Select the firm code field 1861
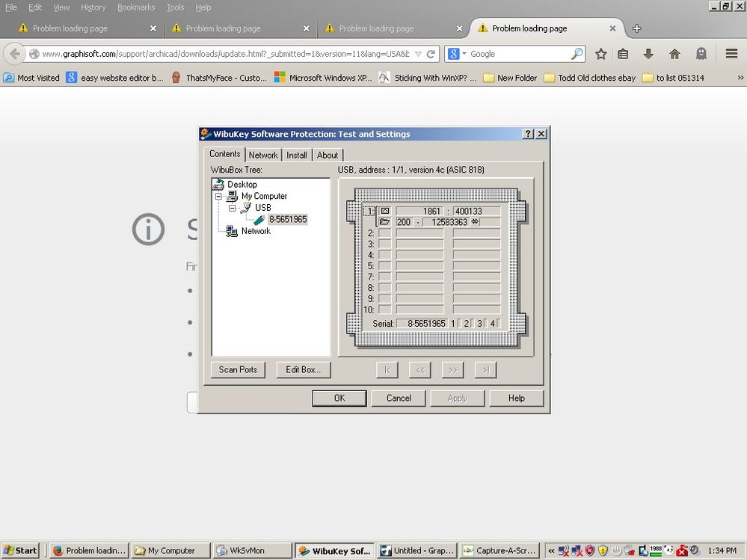 [x=419, y=211]
